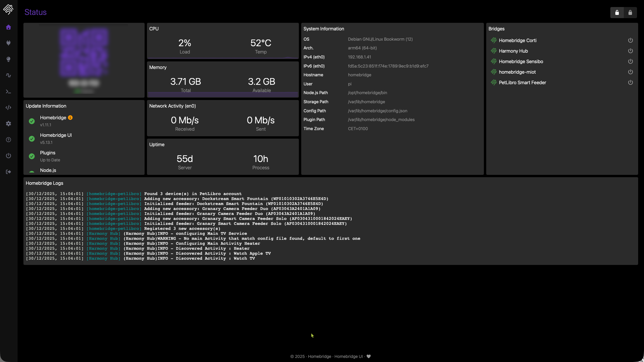The width and height of the screenshot is (644, 362).
Task: Click the locked layout padlock button
Action: [x=630, y=13]
